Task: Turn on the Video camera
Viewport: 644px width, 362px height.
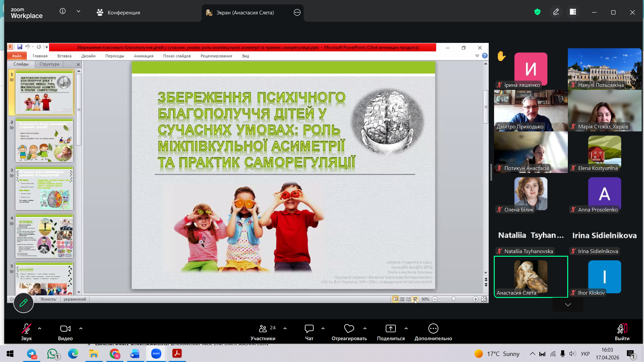Action: tap(65, 328)
